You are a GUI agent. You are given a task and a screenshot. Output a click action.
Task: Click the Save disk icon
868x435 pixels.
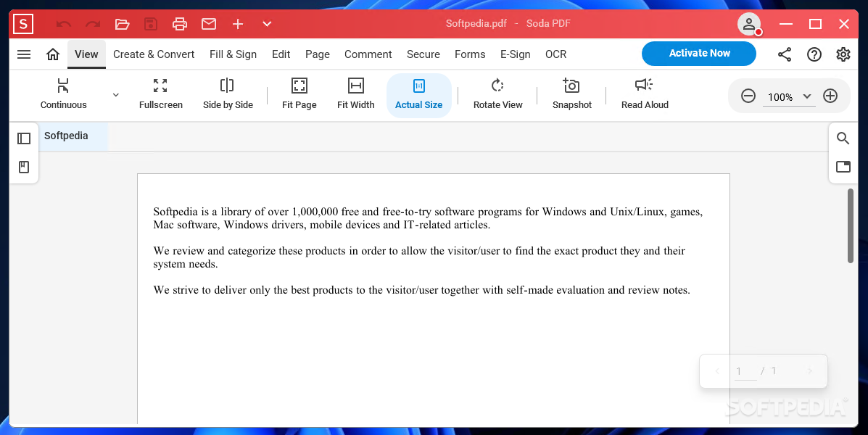pos(151,24)
